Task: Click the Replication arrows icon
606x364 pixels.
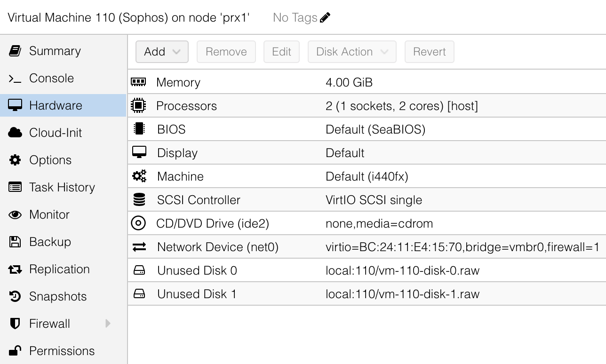Action: click(15, 269)
